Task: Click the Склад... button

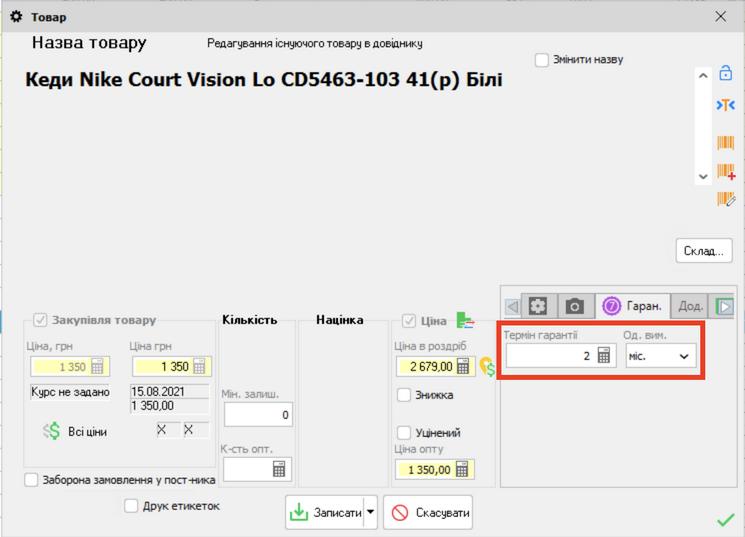Action: (704, 250)
